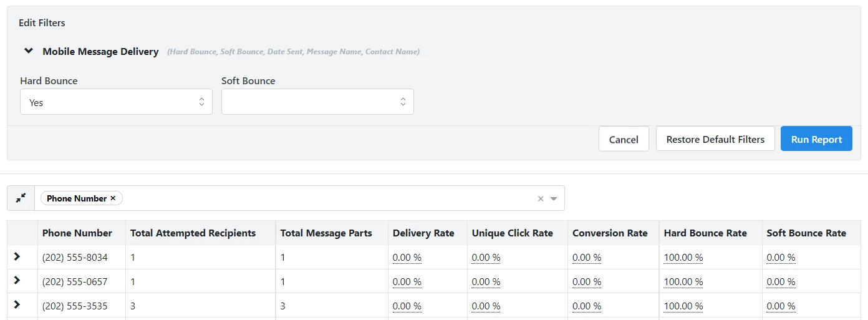
Task: Expand row for (202) 555-8034
Action: pyautogui.click(x=17, y=256)
